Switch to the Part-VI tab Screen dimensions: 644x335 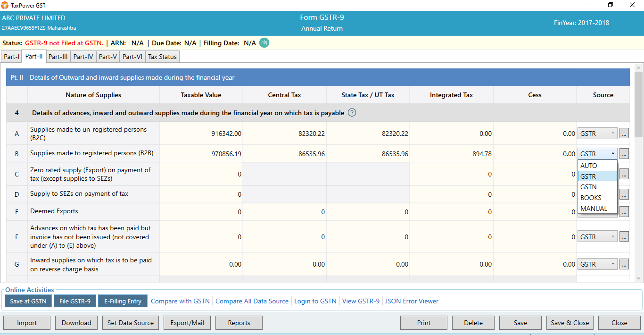click(x=132, y=57)
